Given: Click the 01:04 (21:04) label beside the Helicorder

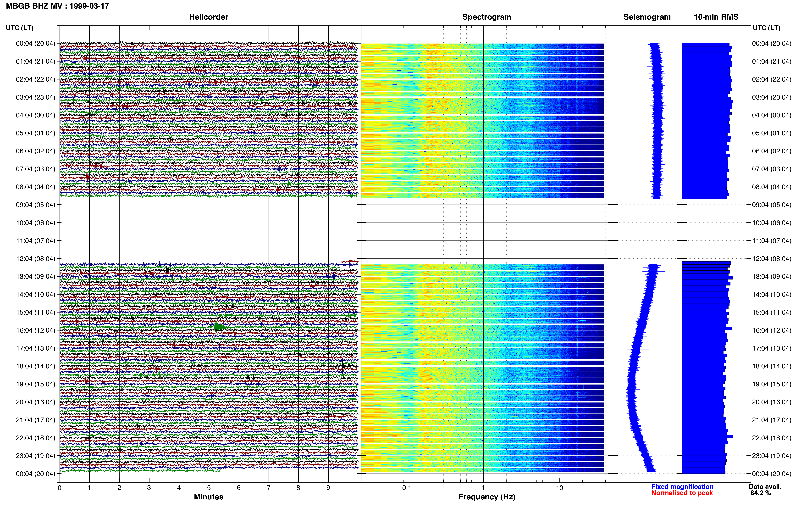Looking at the screenshot, I should click(36, 61).
